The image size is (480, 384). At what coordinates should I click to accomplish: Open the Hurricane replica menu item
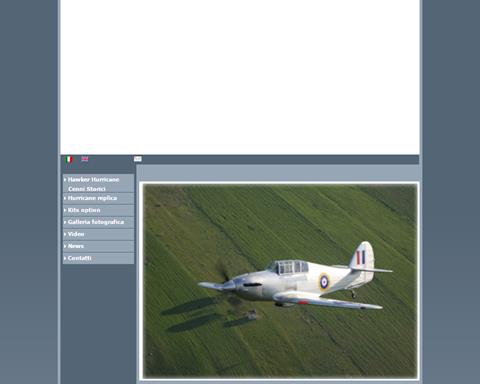click(98, 198)
